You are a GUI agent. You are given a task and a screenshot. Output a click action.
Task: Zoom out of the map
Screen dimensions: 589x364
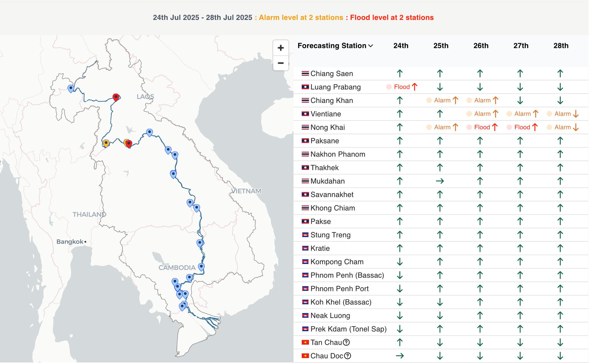click(281, 63)
